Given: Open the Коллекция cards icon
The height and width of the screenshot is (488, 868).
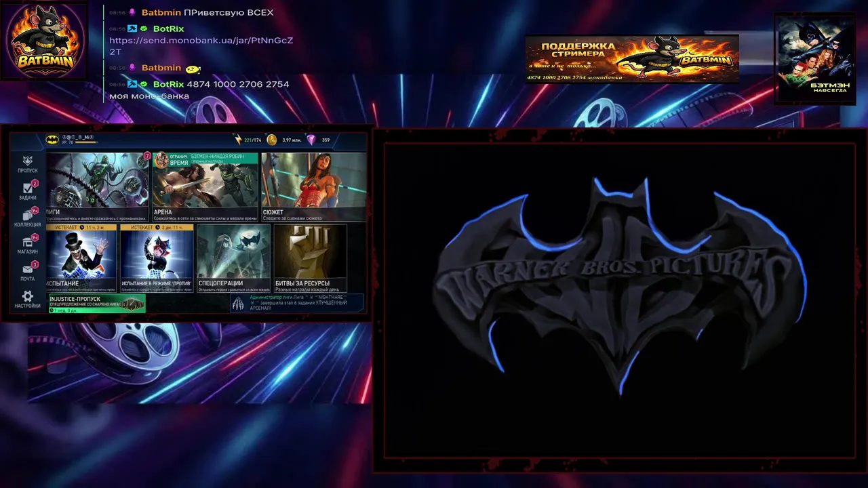Looking at the screenshot, I should pyautogui.click(x=27, y=218).
